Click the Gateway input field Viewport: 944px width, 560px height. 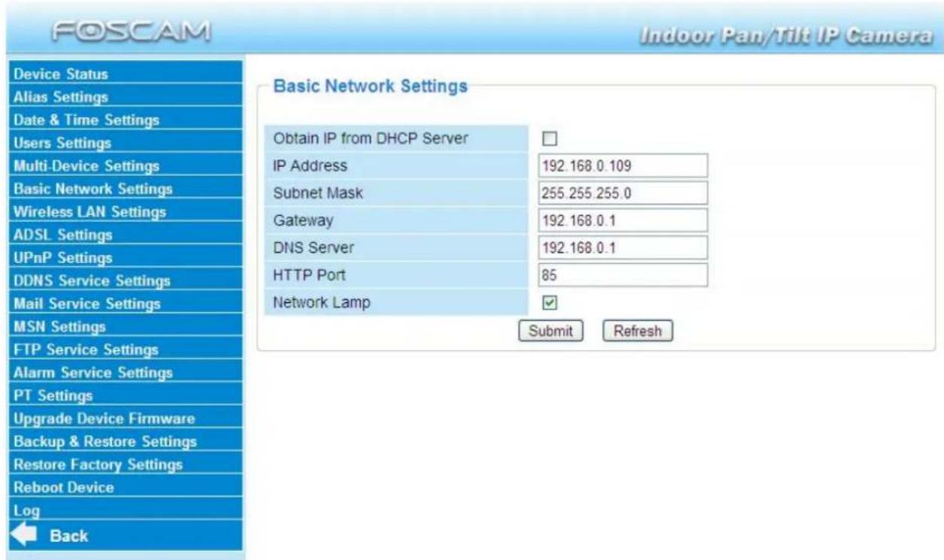pos(623,220)
